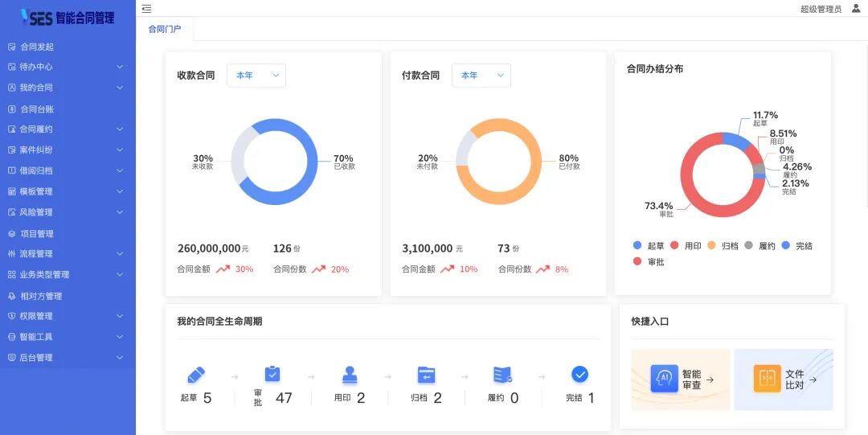Click the 后台管理 sidebar icon
Image resolution: width=868 pixels, height=435 pixels.
point(11,358)
